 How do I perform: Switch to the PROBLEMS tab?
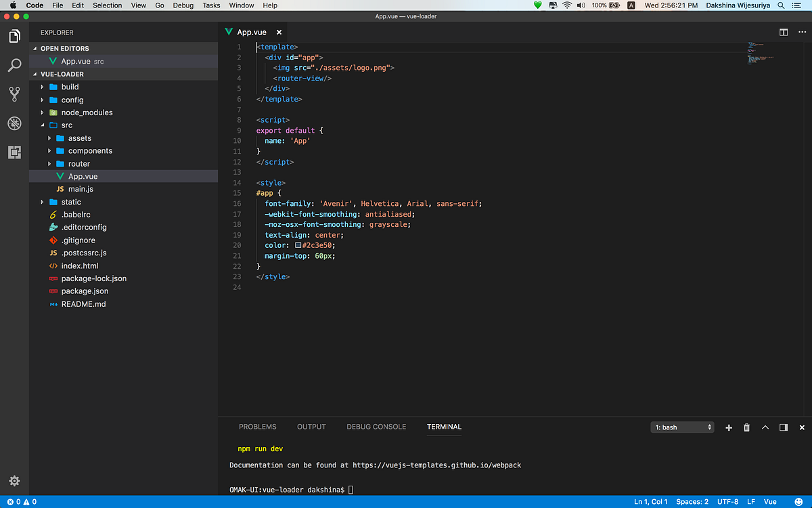pyautogui.click(x=258, y=427)
